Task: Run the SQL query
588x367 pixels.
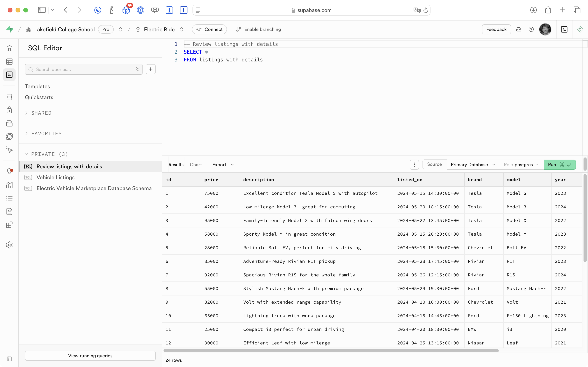Action: (x=559, y=165)
